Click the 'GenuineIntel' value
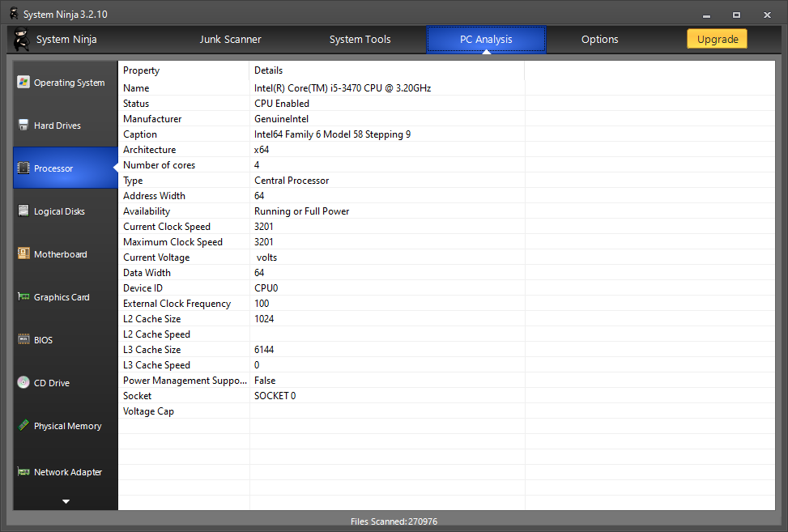The width and height of the screenshot is (788, 532). 281,119
